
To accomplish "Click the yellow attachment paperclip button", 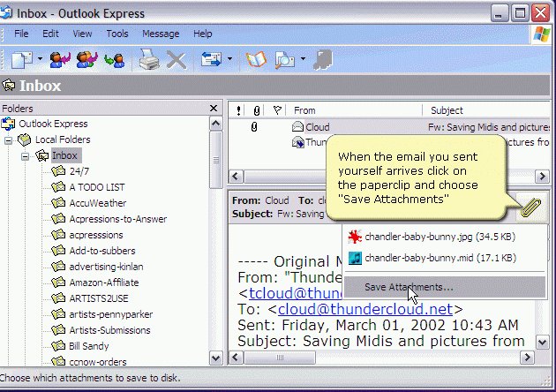I will click(530, 207).
